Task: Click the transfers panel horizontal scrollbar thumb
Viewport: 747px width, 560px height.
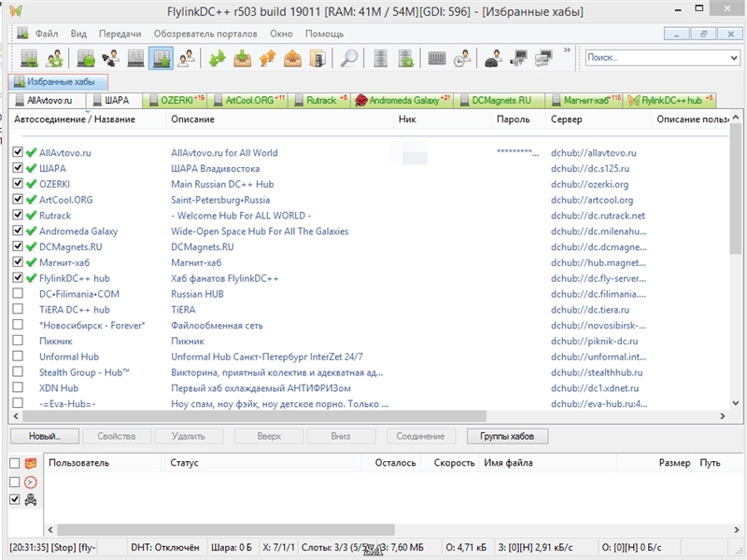Action: 226,529
